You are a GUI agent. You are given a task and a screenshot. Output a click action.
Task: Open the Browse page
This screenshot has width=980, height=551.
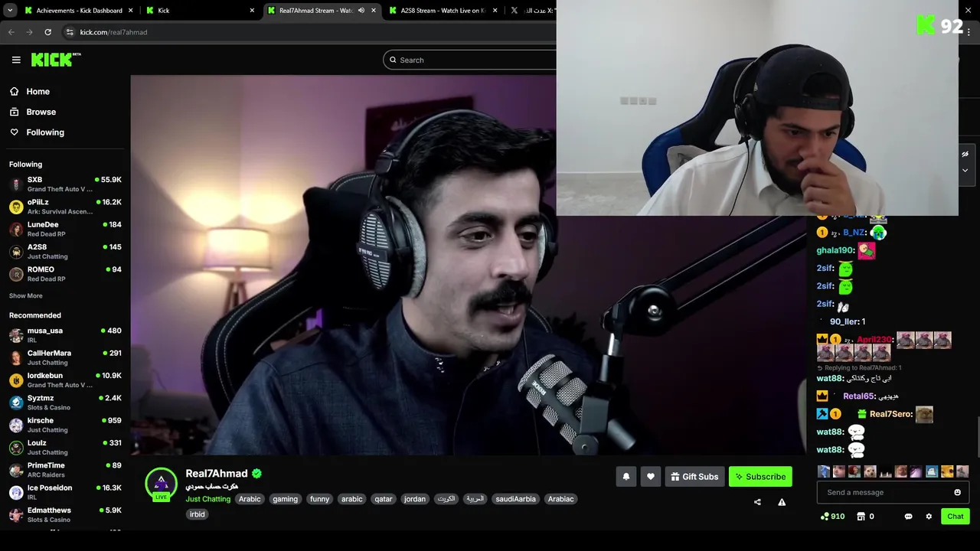41,112
